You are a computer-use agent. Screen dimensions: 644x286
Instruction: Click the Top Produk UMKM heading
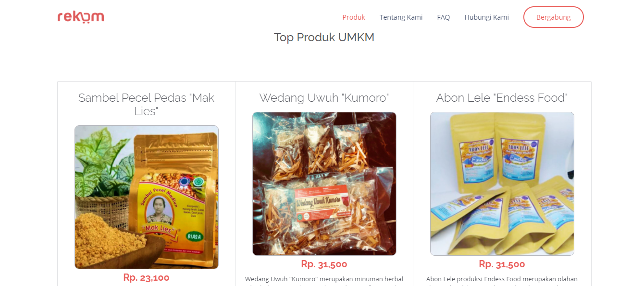coord(324,37)
